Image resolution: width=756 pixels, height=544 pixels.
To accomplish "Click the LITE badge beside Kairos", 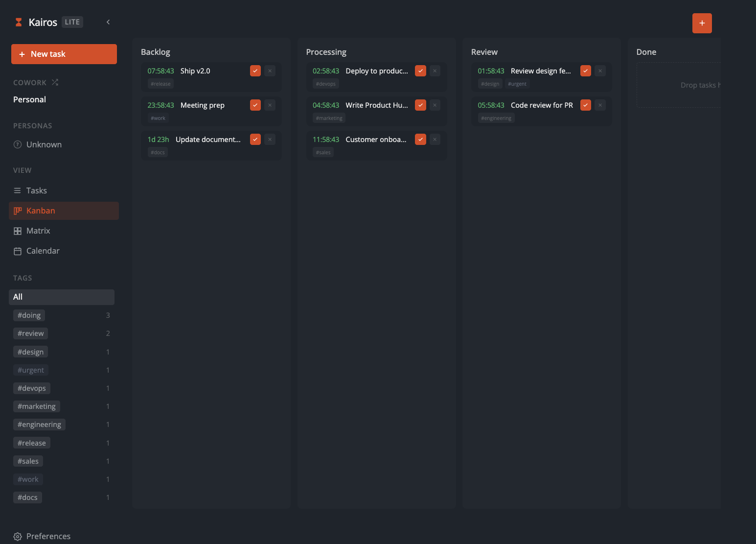I will point(72,22).
